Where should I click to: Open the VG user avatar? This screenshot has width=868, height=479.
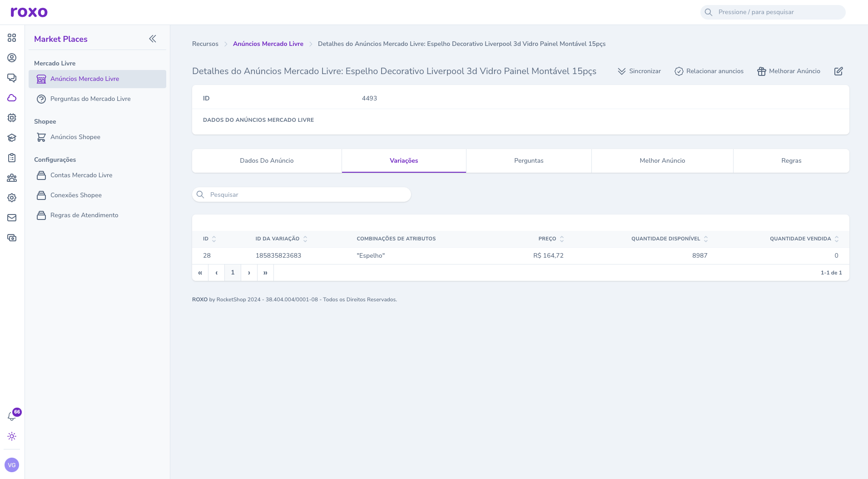tap(12, 465)
